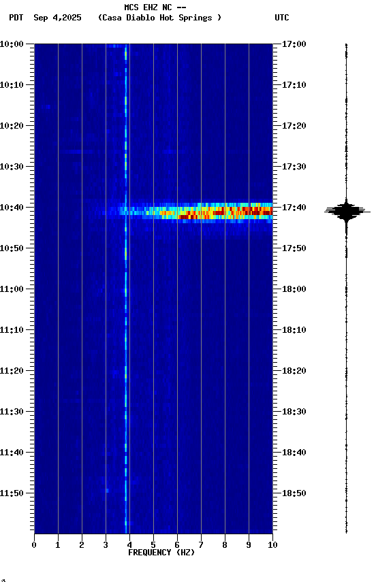The height and width of the screenshot is (588, 376).
Task: Click the 18:10 UTC time label
Action: (294, 330)
